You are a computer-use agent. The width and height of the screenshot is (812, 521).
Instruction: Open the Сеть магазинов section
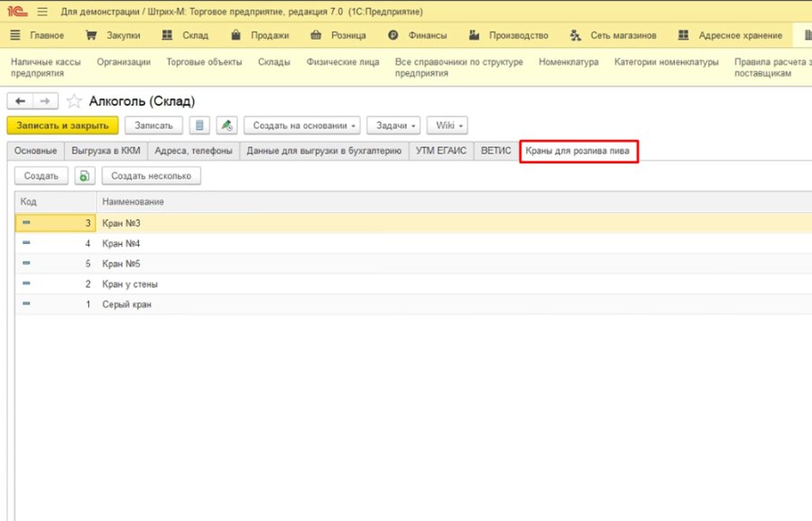[x=614, y=35]
